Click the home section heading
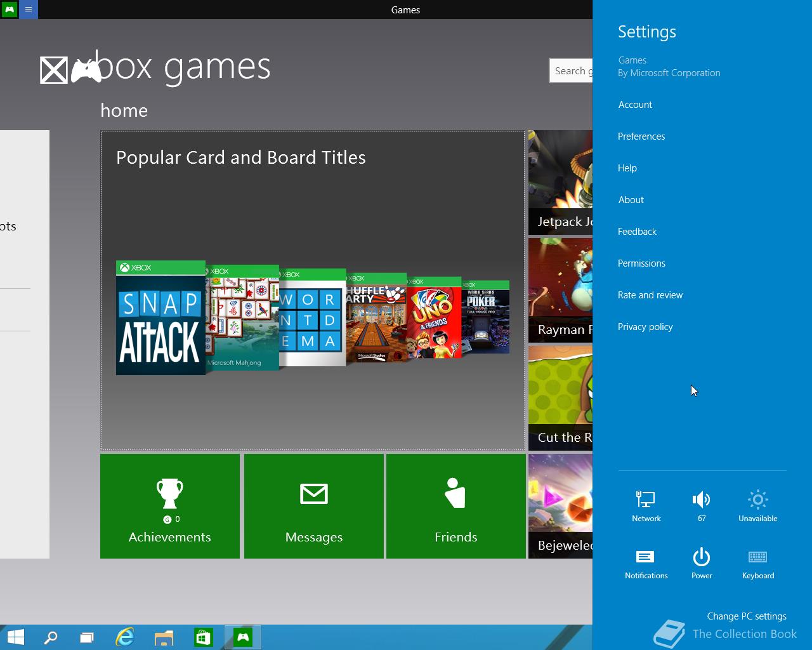 tap(124, 110)
